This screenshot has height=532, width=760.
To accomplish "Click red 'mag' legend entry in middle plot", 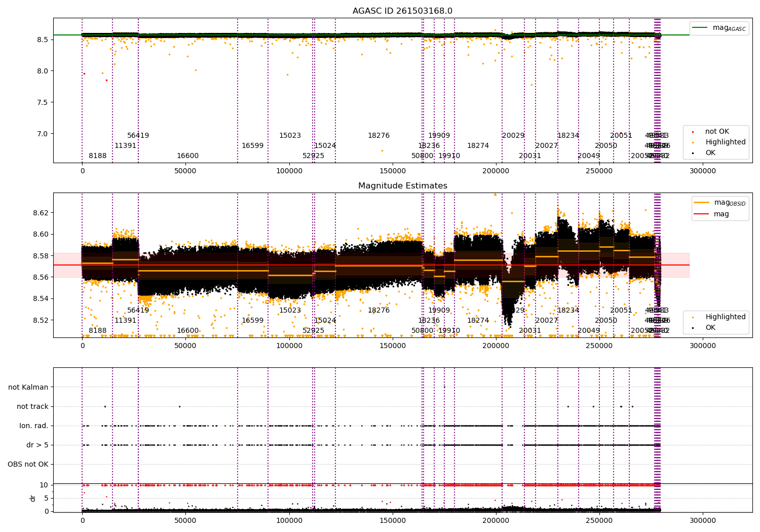I will [712, 214].
